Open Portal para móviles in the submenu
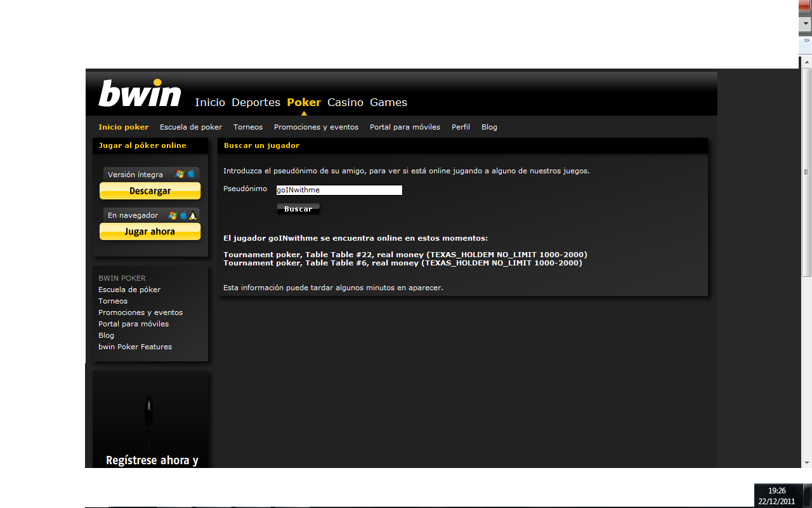Viewport: 812px width, 508px height. [x=405, y=127]
